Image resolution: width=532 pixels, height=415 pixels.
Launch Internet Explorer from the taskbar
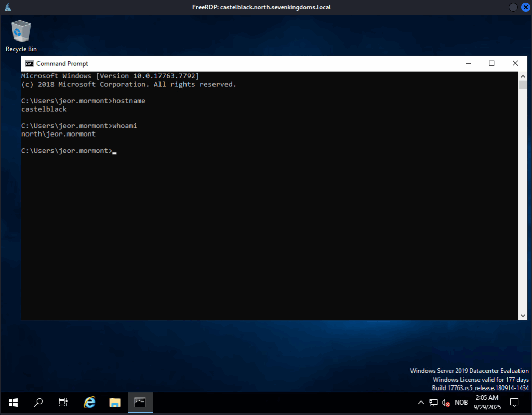click(89, 402)
